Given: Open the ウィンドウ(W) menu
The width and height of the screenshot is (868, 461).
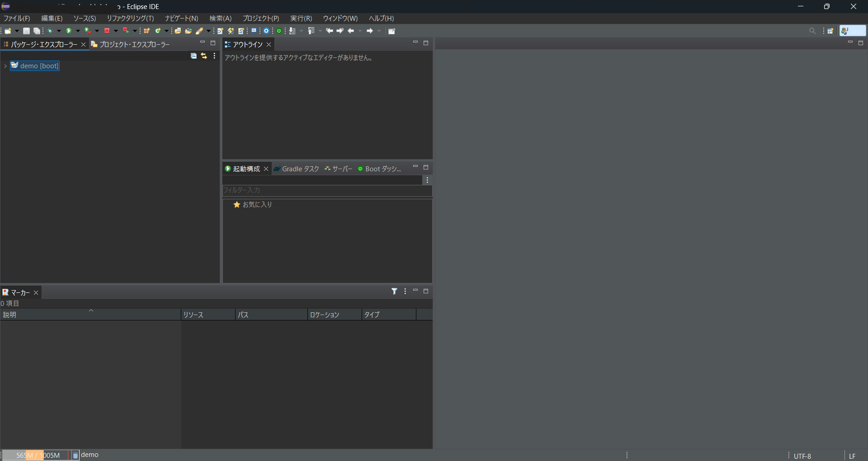Looking at the screenshot, I should pos(340,19).
